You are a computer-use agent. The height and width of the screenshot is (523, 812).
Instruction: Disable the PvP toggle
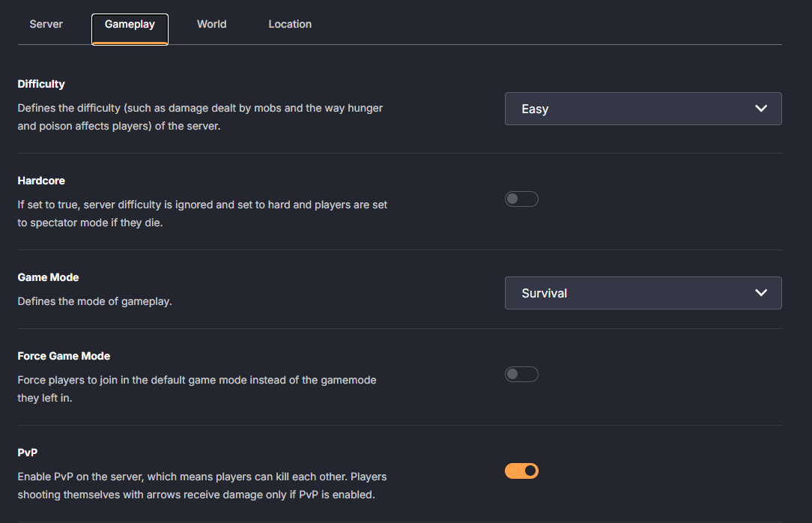521,471
